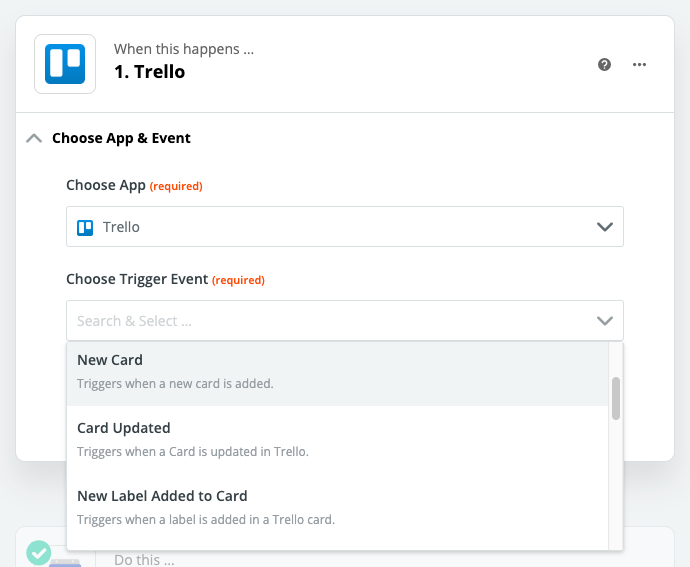Image resolution: width=690 pixels, height=567 pixels.
Task: Select New Label Added to Card option
Action: pyautogui.click(x=338, y=508)
